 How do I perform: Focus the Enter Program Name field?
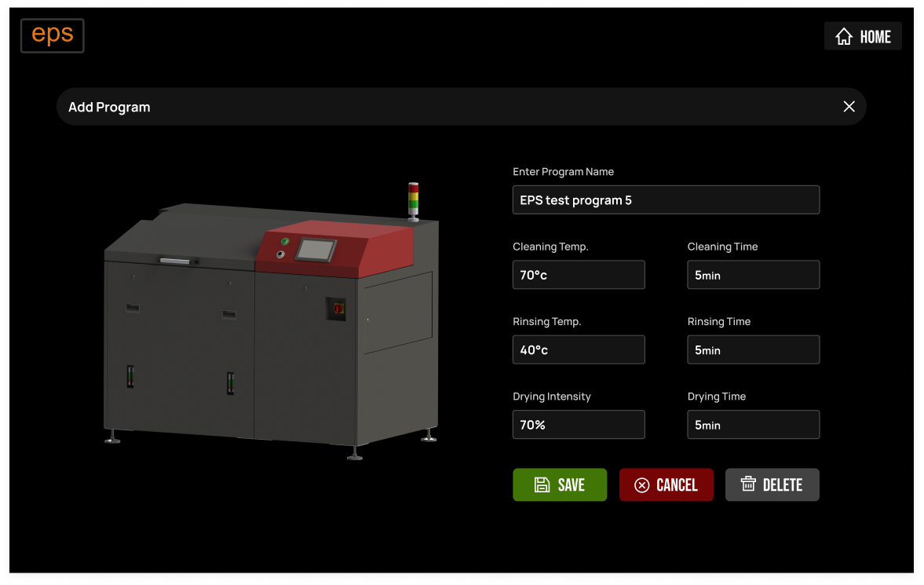point(666,200)
